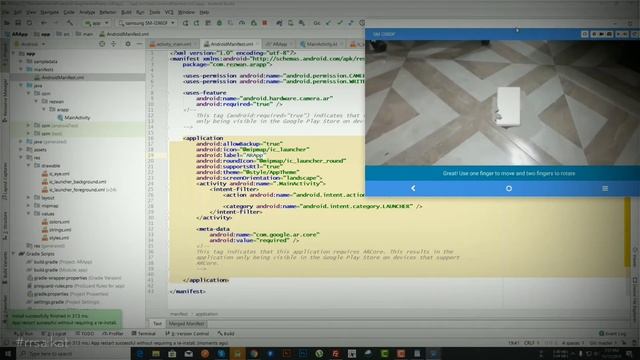
Task: Click the Apply Code Changes icon
Action: (208, 23)
